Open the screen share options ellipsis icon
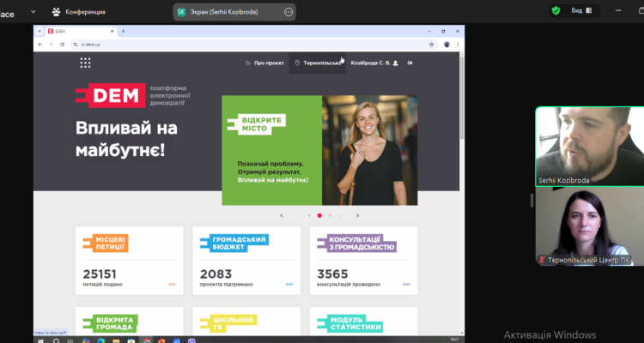 coord(288,12)
